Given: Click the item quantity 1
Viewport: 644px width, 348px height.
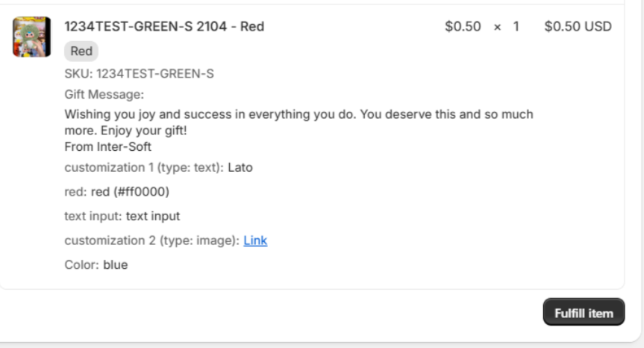Looking at the screenshot, I should pos(516,27).
